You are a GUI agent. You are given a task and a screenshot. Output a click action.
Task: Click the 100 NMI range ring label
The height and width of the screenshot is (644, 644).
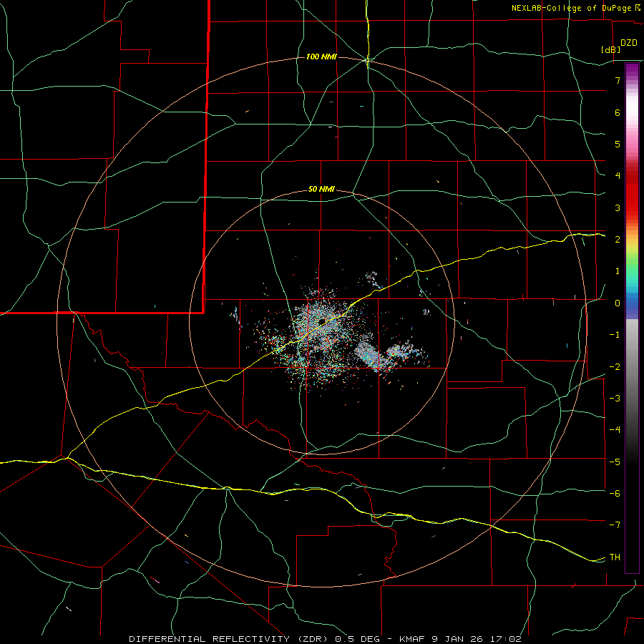tap(321, 57)
